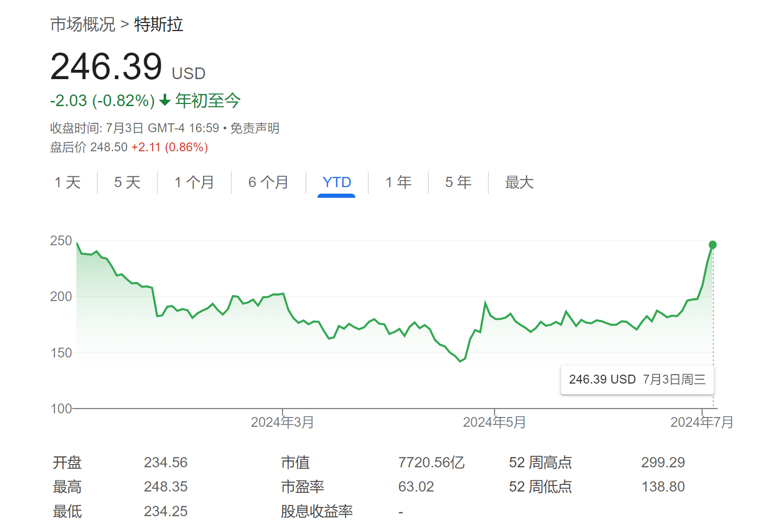Show the 5 年 price chart
The height and width of the screenshot is (532, 765).
pos(458,182)
